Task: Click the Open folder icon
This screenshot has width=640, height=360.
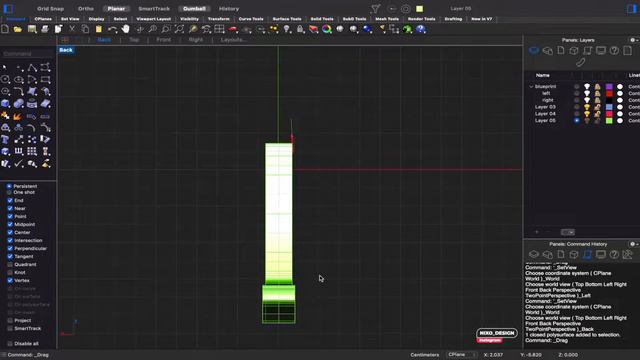Action: click(x=18, y=29)
